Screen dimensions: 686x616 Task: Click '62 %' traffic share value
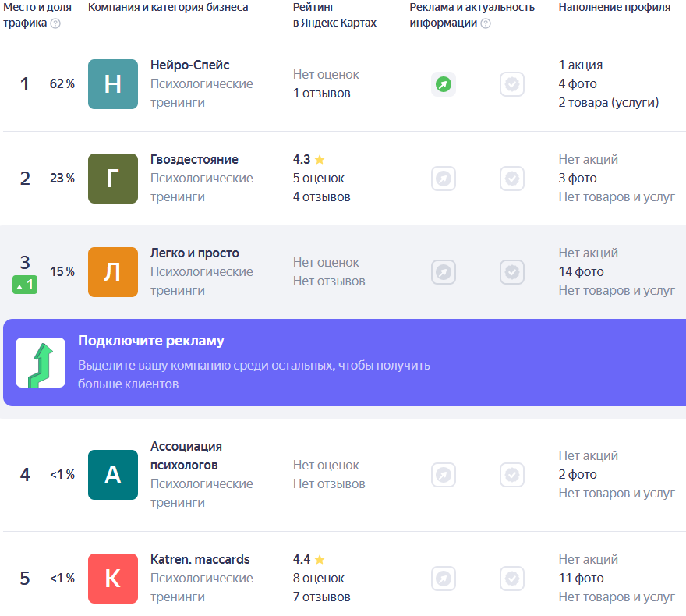[x=62, y=84]
